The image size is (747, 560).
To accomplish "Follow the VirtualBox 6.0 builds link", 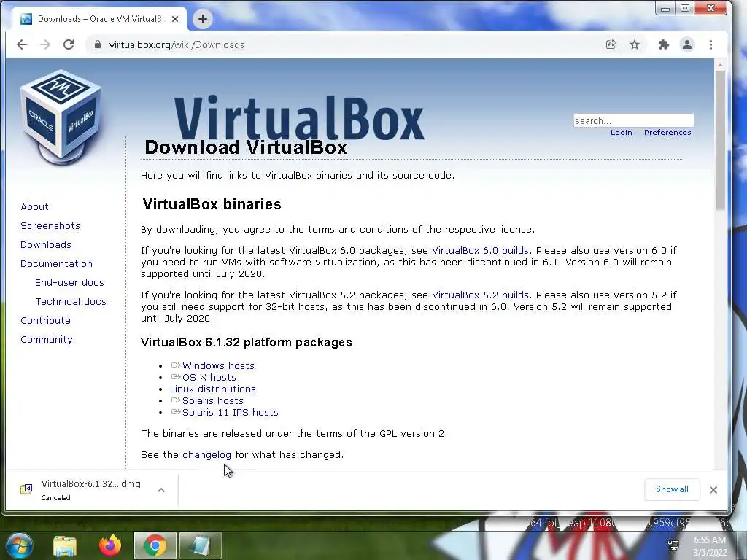I will click(x=480, y=251).
